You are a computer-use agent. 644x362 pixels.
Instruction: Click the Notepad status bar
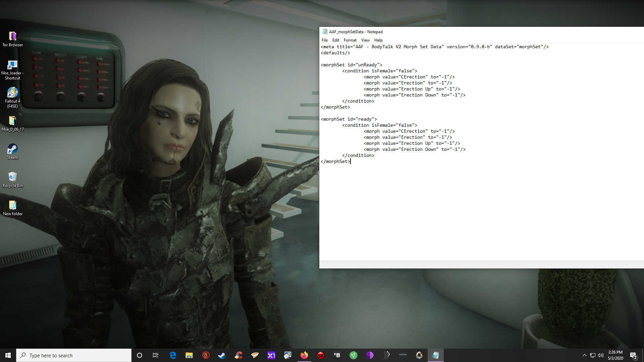tap(482, 264)
